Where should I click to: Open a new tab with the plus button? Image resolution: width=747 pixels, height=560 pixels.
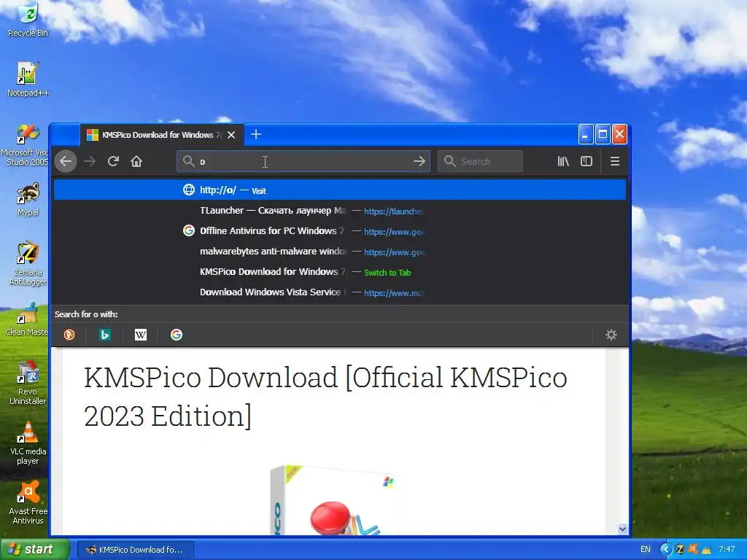click(256, 135)
